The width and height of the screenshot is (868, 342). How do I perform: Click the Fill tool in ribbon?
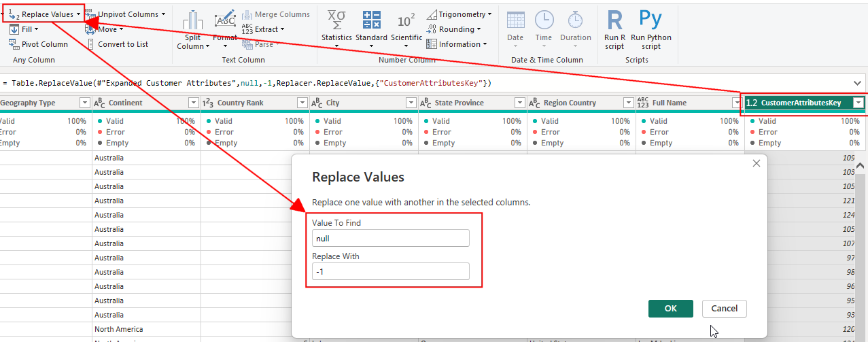(24, 29)
